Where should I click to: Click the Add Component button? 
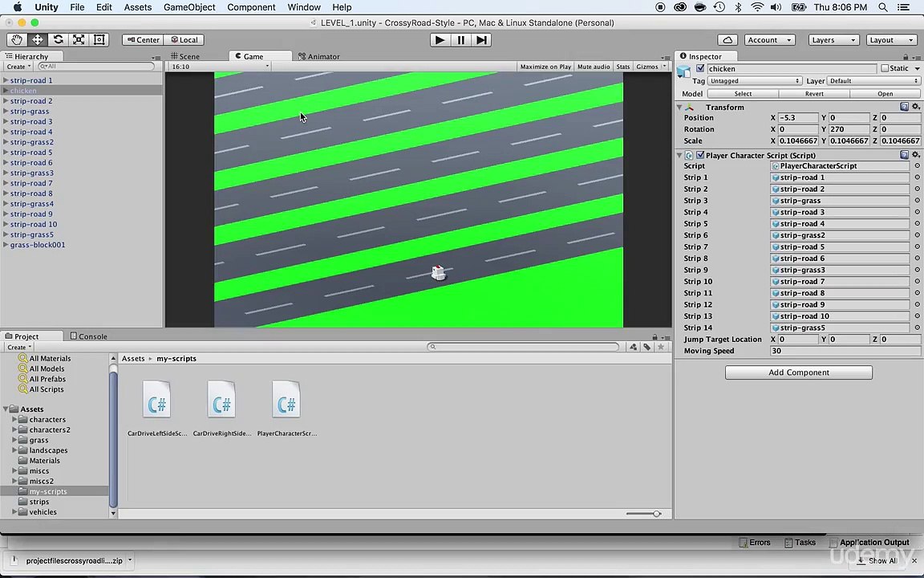[799, 372]
